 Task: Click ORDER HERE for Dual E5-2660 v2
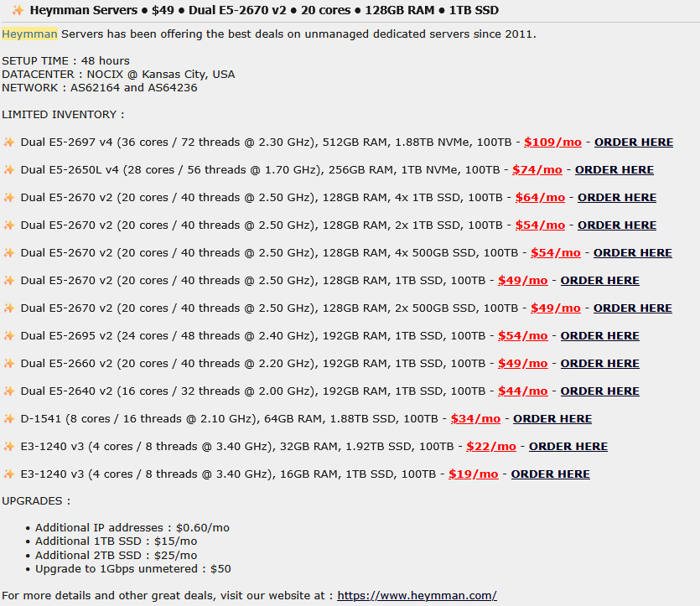600,364
